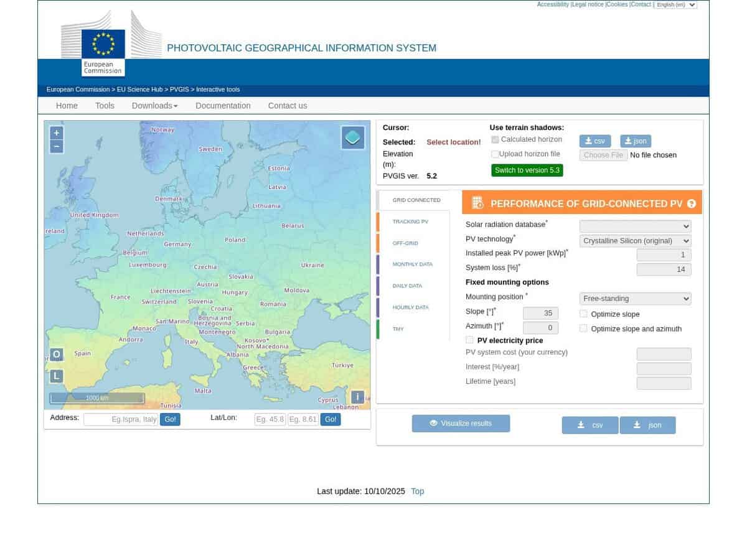
Task: Select the TMY tab
Action: 398,329
